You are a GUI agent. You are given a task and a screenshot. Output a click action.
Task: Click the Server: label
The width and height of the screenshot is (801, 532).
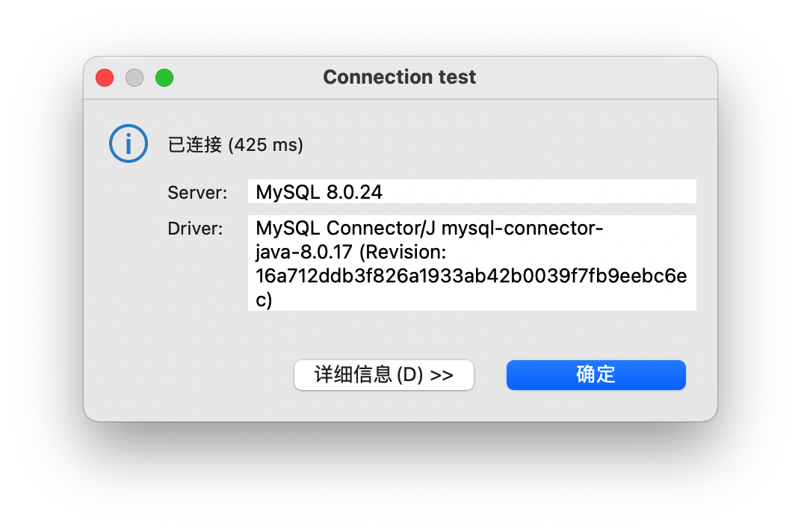point(197,193)
